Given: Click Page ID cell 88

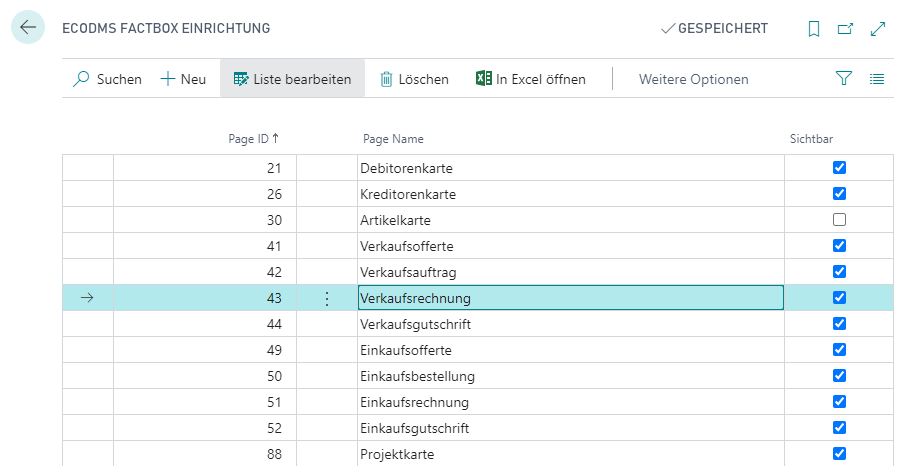Looking at the screenshot, I should [204, 454].
